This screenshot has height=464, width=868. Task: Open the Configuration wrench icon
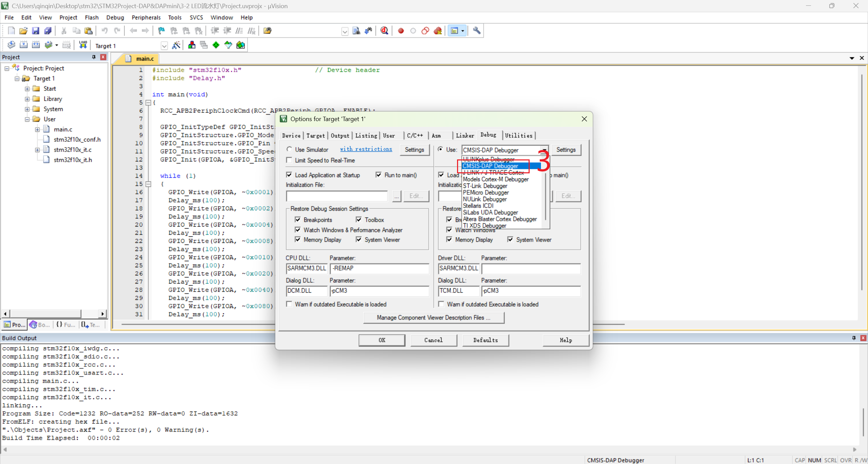(477, 31)
